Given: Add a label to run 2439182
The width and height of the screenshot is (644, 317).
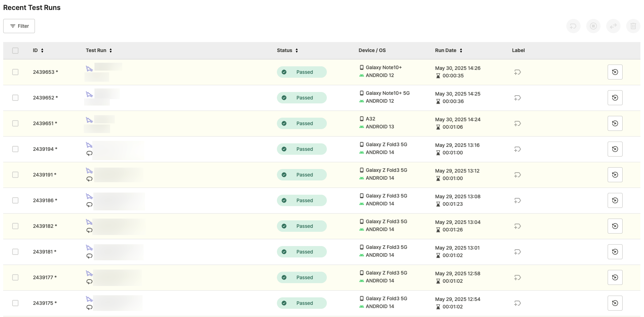Looking at the screenshot, I should pos(517,226).
